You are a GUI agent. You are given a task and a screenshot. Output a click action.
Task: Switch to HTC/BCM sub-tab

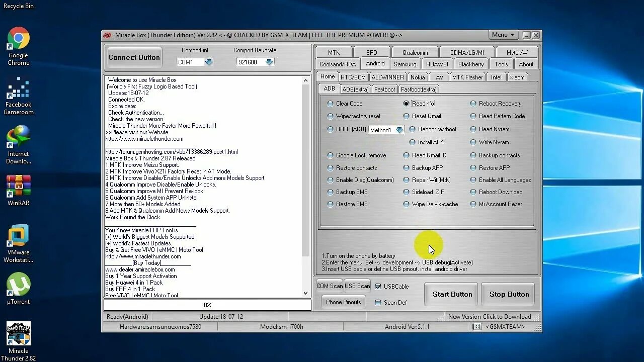click(353, 77)
